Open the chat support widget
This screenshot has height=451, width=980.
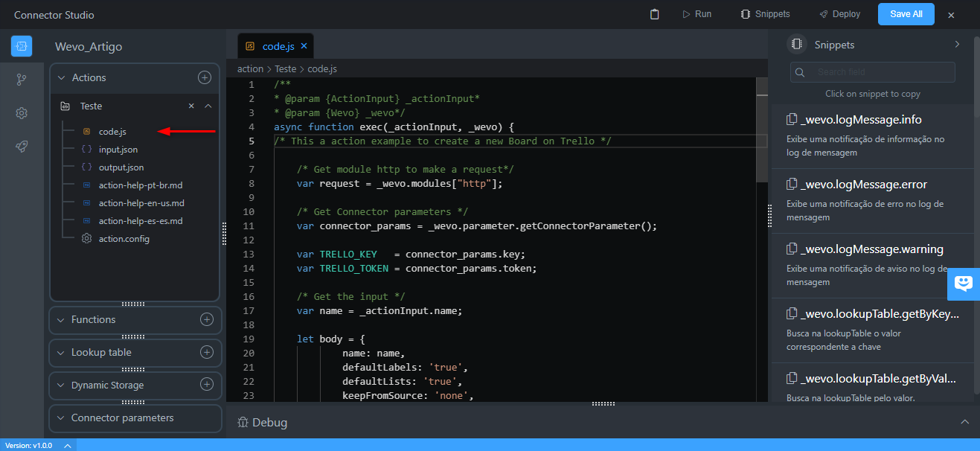pos(964,284)
